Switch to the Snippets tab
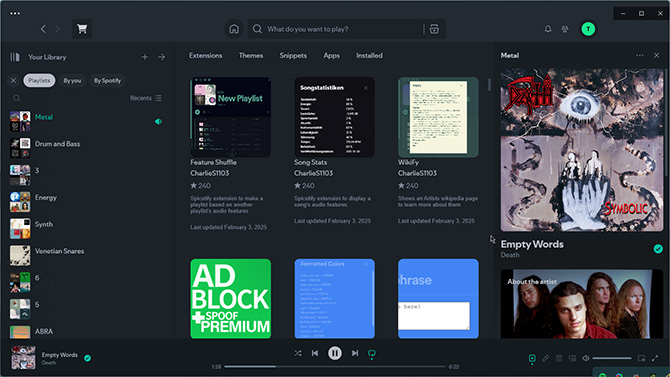 click(293, 56)
